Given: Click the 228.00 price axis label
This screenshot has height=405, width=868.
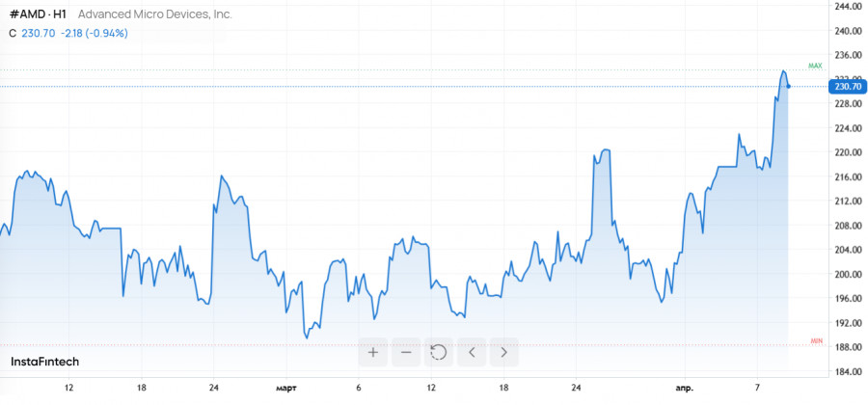Looking at the screenshot, I should point(848,103).
